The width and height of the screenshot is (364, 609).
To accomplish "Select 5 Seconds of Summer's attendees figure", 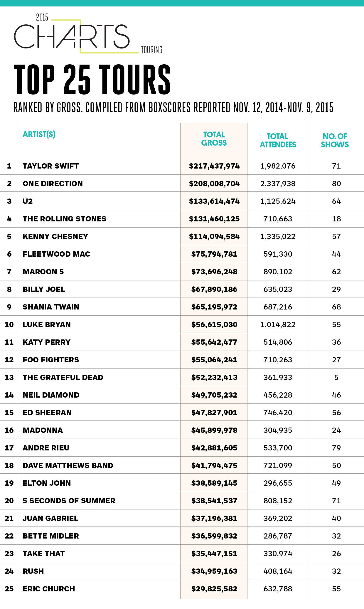I will [278, 501].
